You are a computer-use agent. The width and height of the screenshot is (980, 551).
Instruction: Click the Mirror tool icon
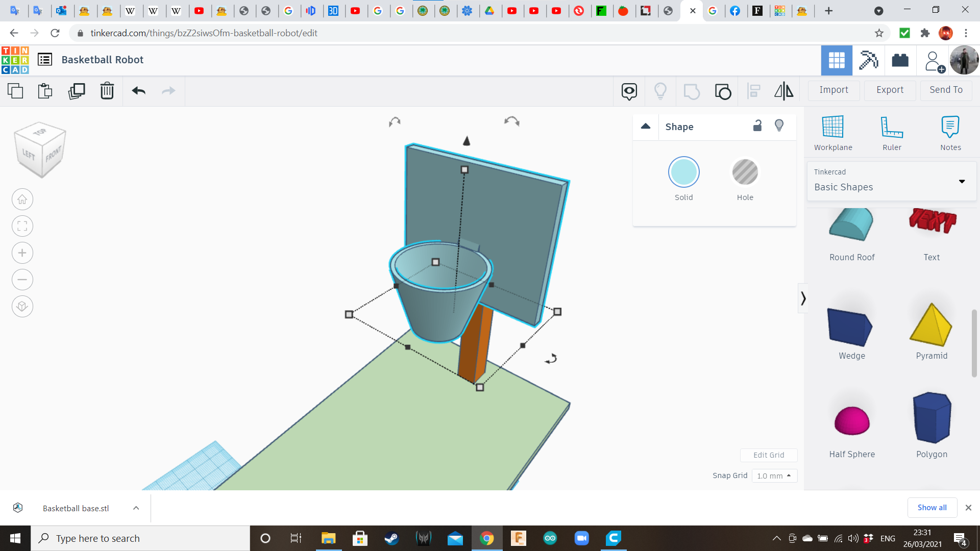click(x=783, y=91)
